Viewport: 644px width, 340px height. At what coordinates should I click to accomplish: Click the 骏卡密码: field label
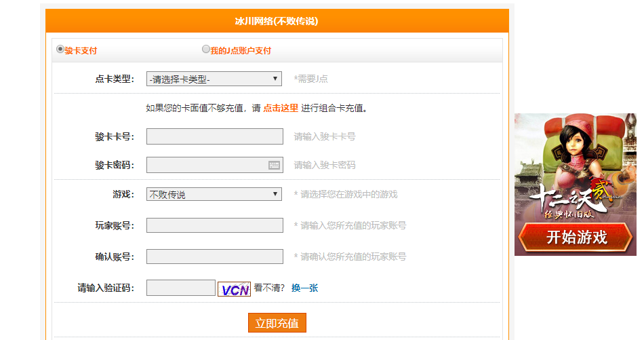coord(115,165)
